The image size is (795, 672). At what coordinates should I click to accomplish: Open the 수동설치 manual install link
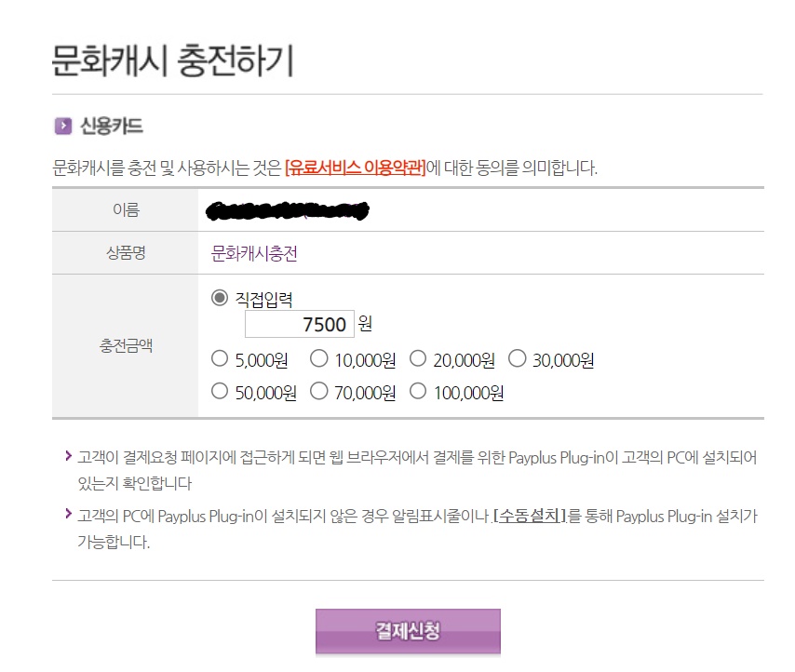(530, 516)
